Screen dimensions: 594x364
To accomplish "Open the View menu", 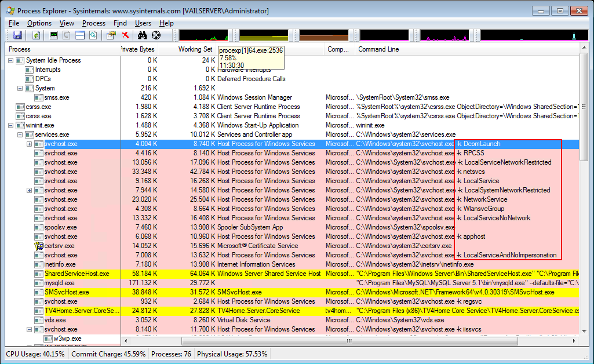I will tap(67, 23).
